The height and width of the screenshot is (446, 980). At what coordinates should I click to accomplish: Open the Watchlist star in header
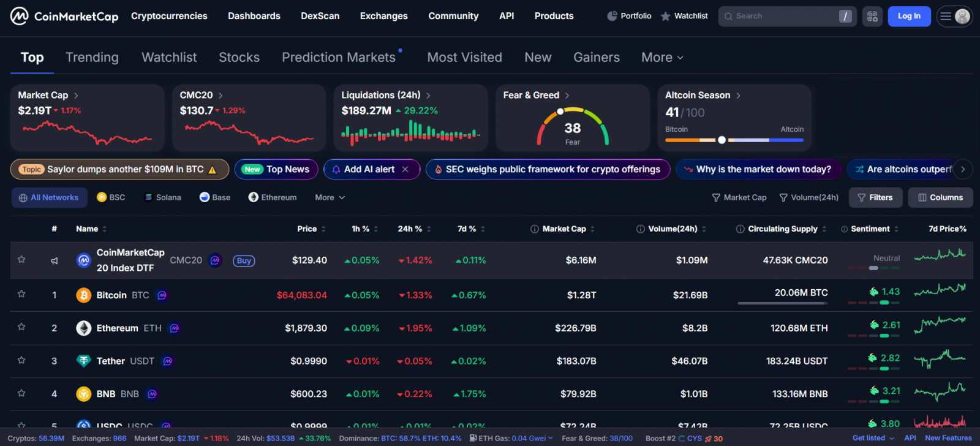[684, 16]
